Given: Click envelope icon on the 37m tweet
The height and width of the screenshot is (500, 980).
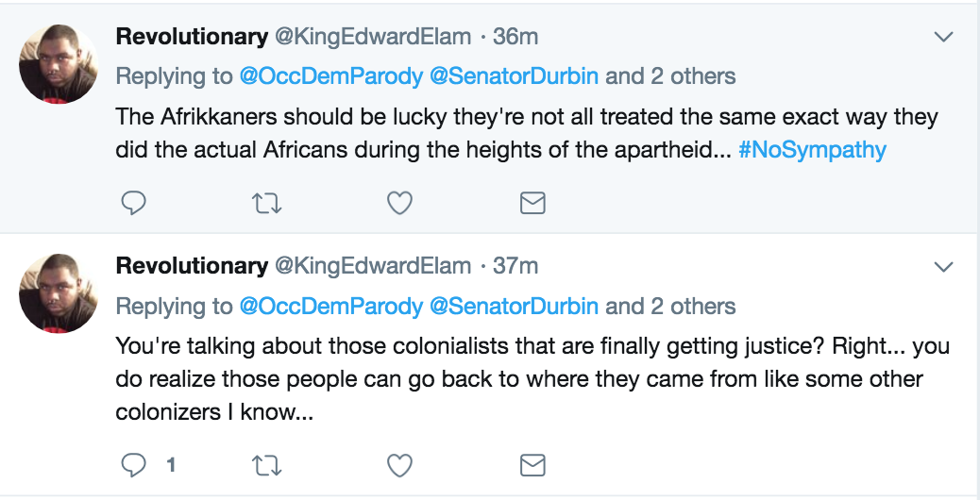Looking at the screenshot, I should coord(532,465).
